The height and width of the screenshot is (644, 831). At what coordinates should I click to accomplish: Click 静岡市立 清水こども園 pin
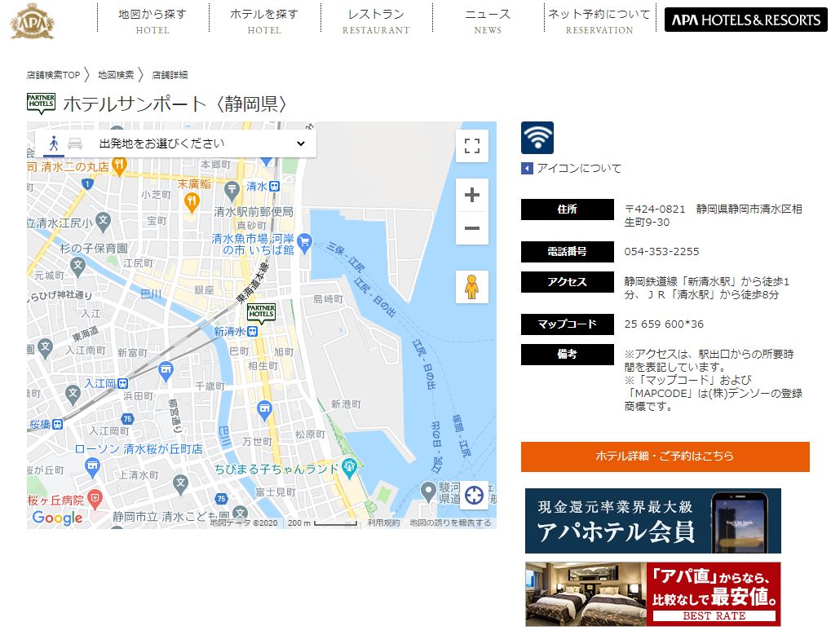pyautogui.click(x=240, y=513)
